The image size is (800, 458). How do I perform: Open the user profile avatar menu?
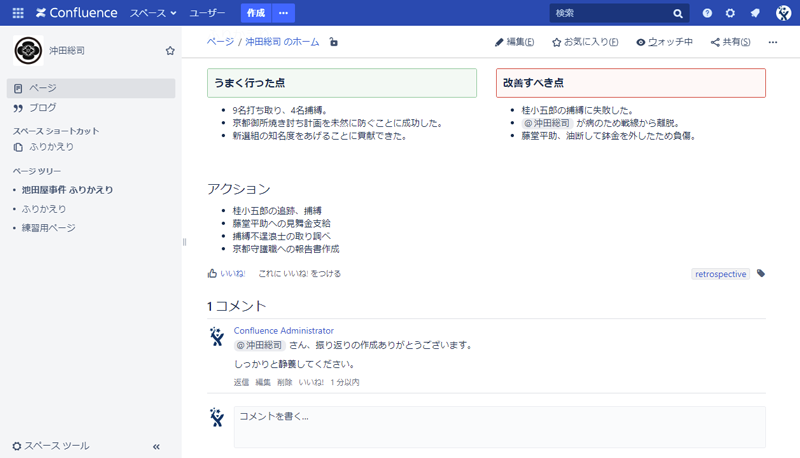(x=783, y=13)
